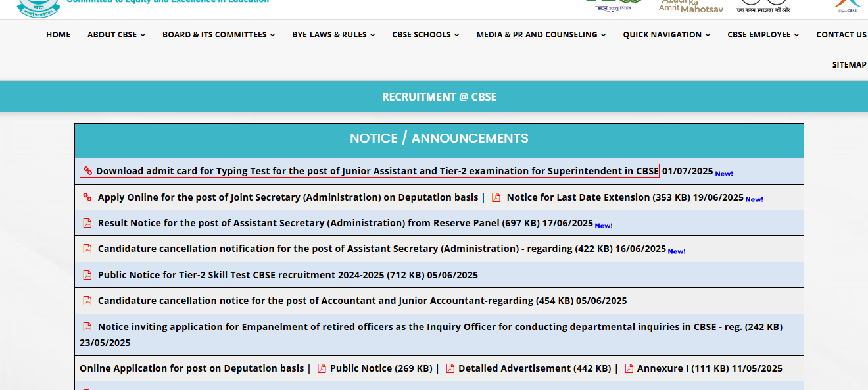Click the NOTICE / ANNOUNCEMENTS heading
This screenshot has width=868, height=390.
[439, 138]
